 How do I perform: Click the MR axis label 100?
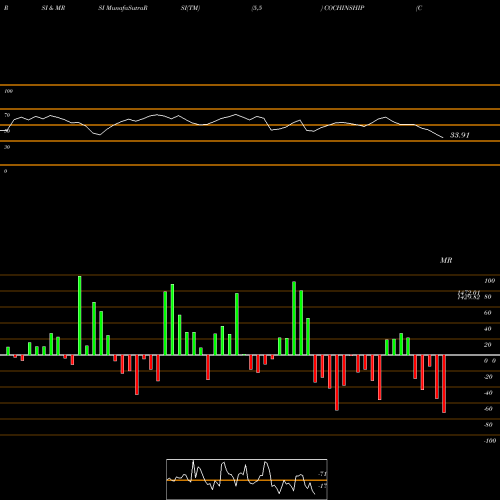pyautogui.click(x=489, y=281)
